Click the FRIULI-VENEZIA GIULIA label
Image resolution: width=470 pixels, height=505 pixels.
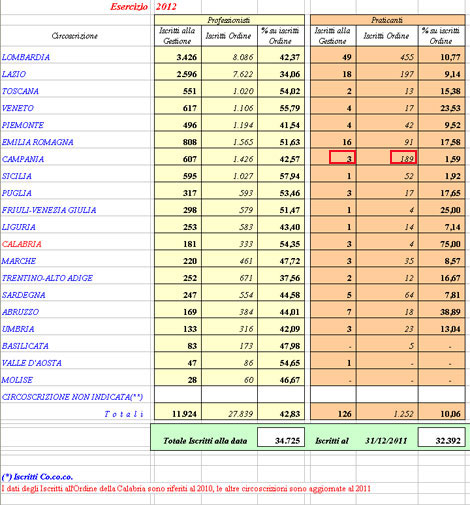pos(49,210)
